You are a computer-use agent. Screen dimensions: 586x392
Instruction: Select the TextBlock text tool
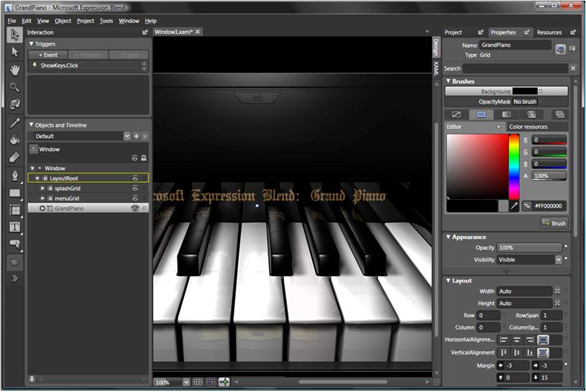[x=14, y=227]
